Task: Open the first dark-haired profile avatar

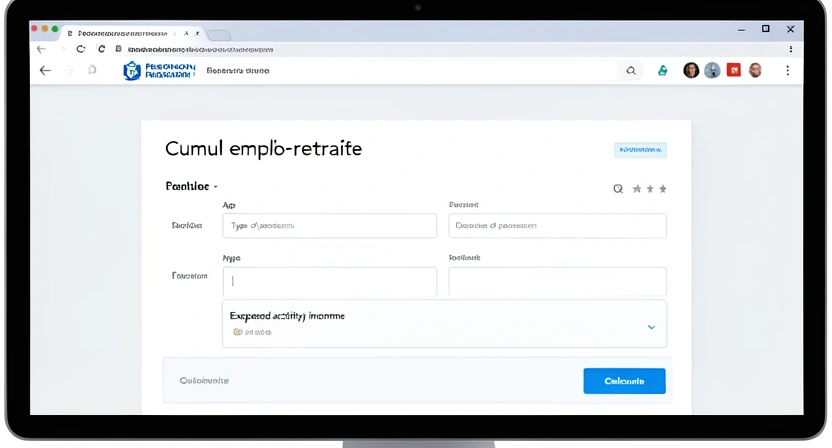Action: click(691, 70)
